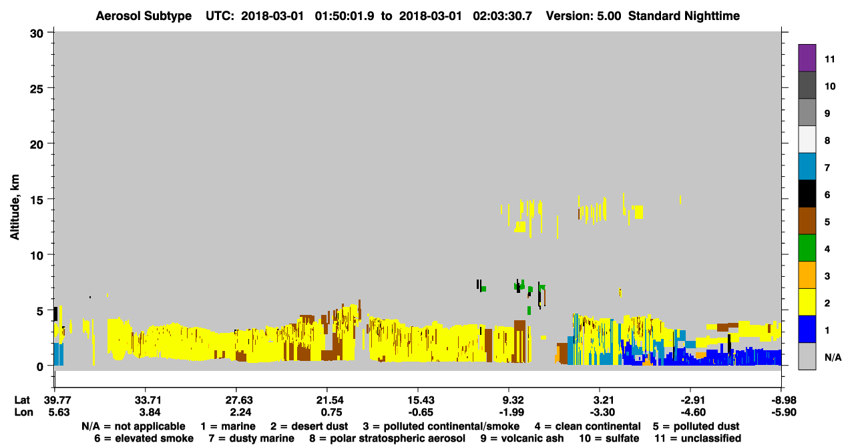868x445 pixels.
Task: Click the orange swatch labeled 3
Action: [x=807, y=276]
